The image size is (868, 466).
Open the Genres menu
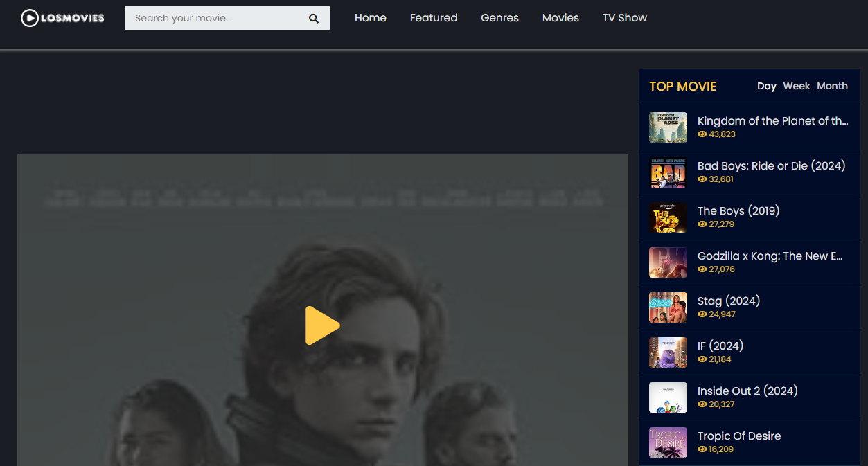click(500, 18)
